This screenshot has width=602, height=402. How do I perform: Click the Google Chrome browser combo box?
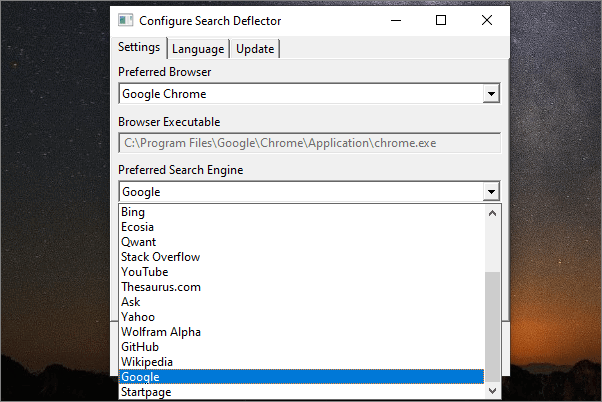point(309,94)
